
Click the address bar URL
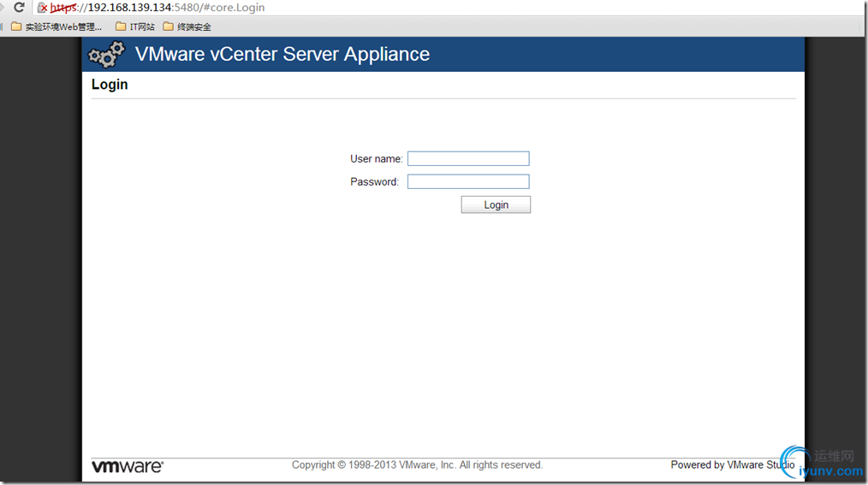click(x=158, y=8)
